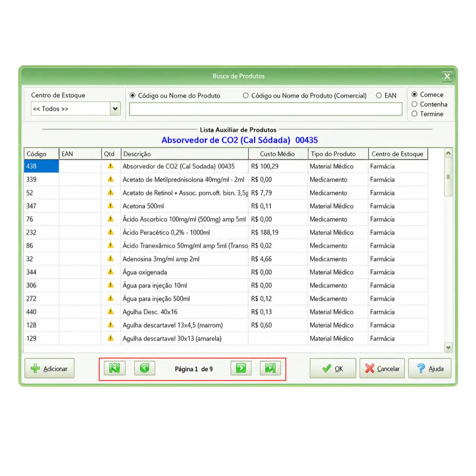Click warning icon for Água oxigenada row

coord(110,272)
